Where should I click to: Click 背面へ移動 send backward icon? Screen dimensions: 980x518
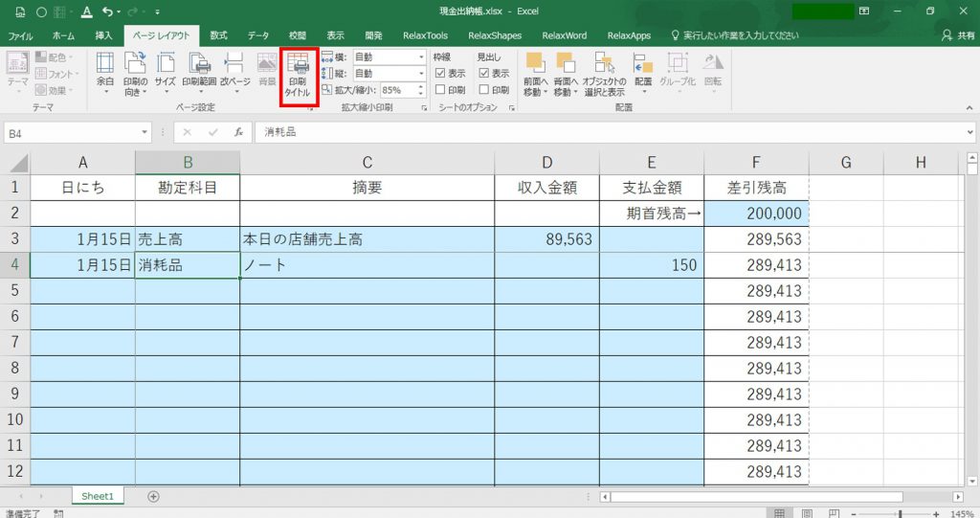pyautogui.click(x=566, y=63)
